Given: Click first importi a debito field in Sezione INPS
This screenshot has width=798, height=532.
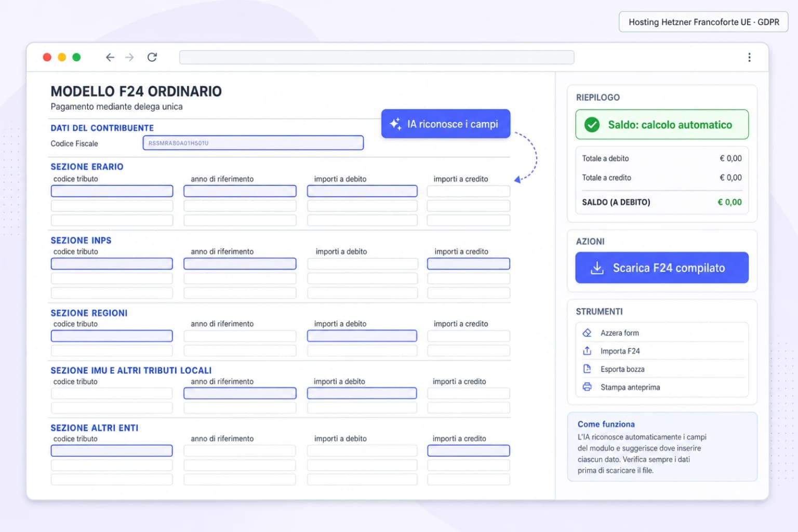Looking at the screenshot, I should 362,264.
